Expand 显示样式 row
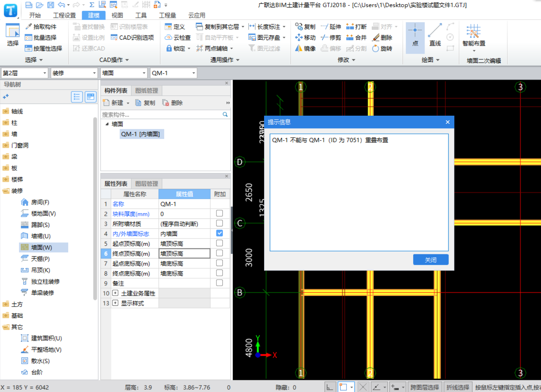The image size is (541, 392). 115,303
